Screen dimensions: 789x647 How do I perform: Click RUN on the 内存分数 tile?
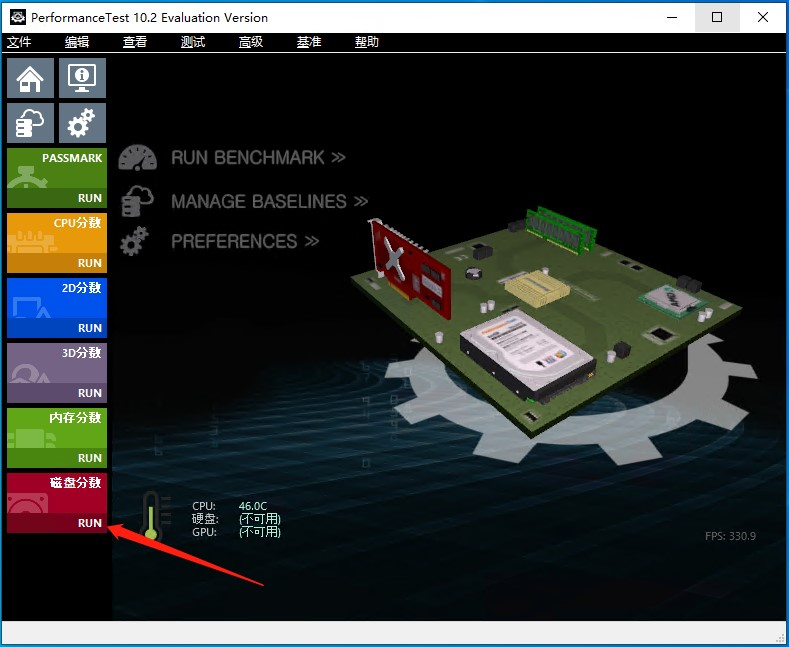tap(90, 458)
